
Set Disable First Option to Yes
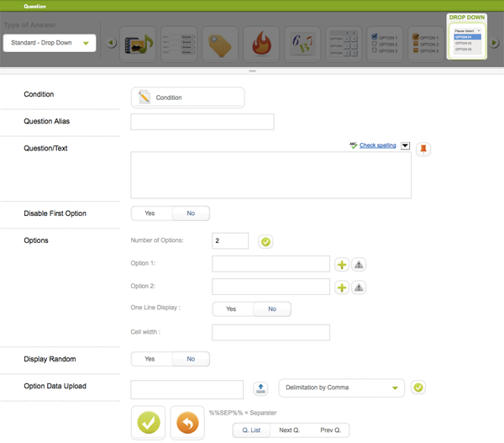click(x=150, y=214)
